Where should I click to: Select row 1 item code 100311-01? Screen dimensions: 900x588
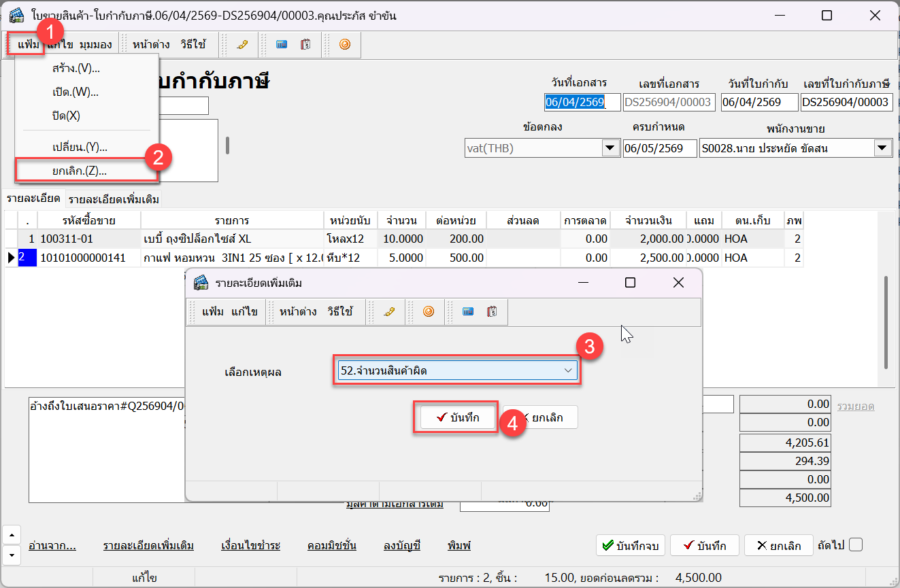coord(89,239)
